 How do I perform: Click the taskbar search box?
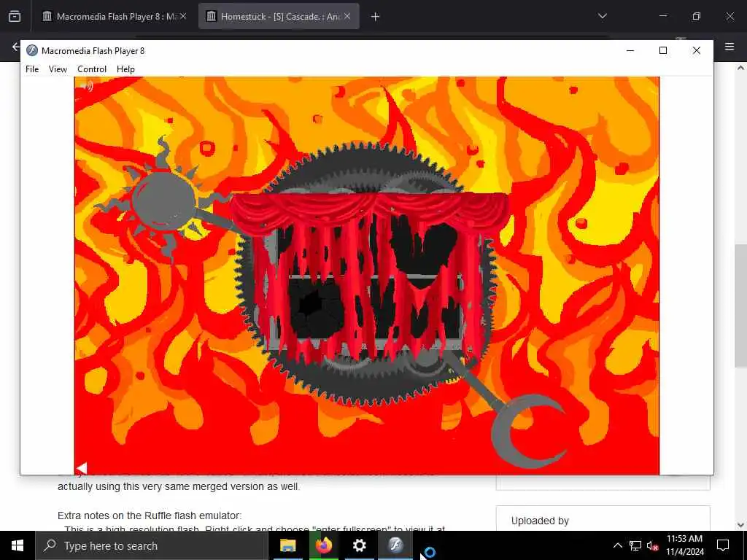pyautogui.click(x=151, y=545)
